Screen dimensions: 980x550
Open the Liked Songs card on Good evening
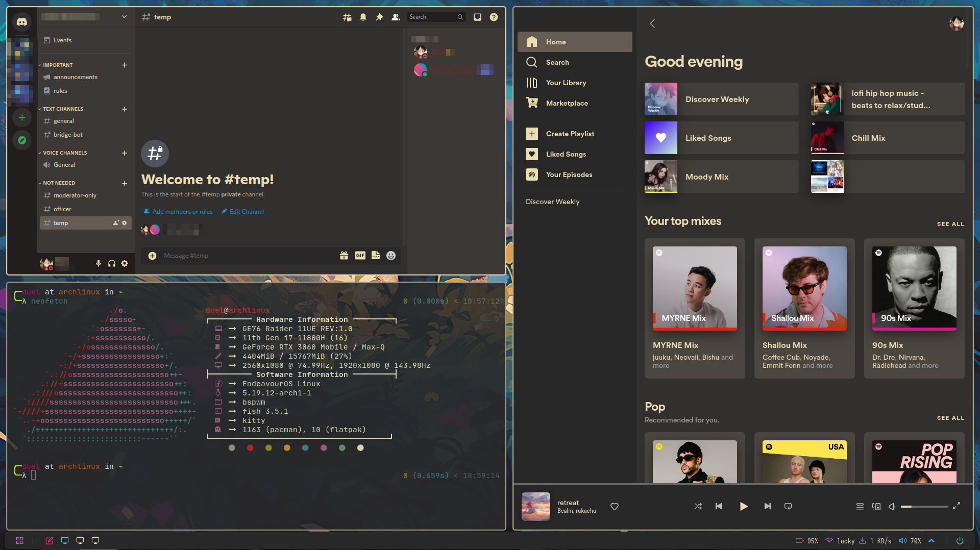(721, 138)
